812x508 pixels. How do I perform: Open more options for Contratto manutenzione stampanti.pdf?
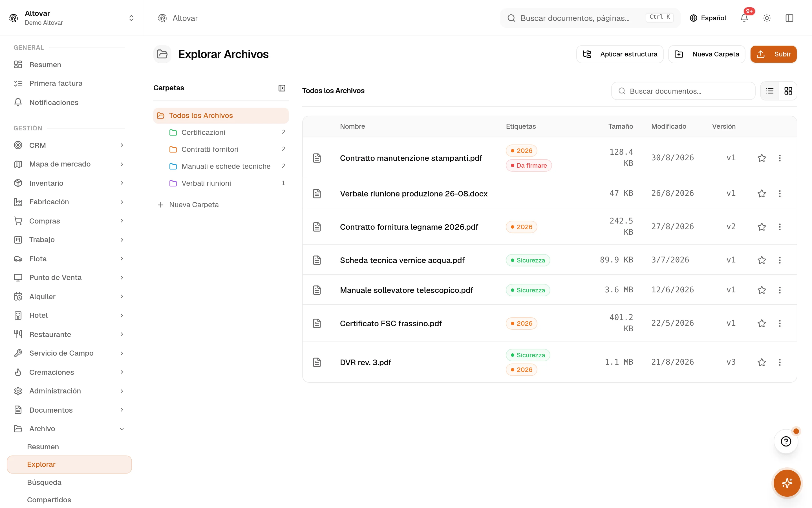click(x=780, y=158)
